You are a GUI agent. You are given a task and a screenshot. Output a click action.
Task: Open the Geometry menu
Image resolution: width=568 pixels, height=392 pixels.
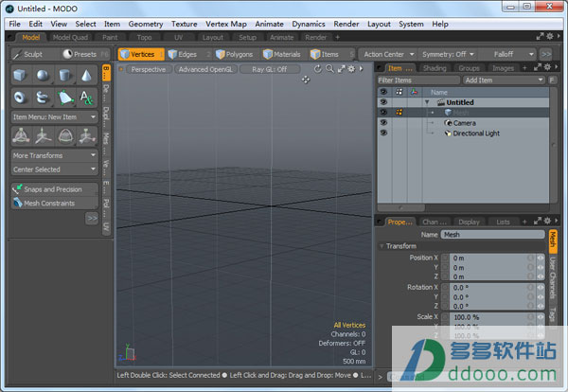click(146, 24)
